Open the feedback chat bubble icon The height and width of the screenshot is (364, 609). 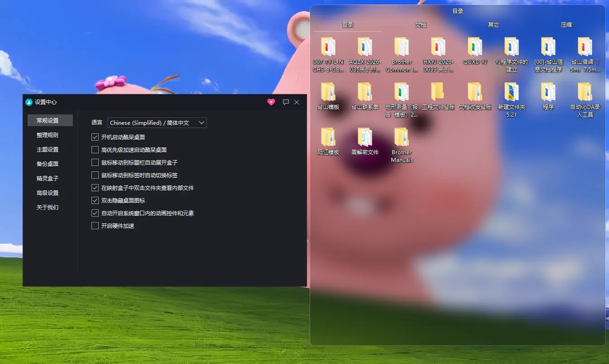pyautogui.click(x=286, y=102)
